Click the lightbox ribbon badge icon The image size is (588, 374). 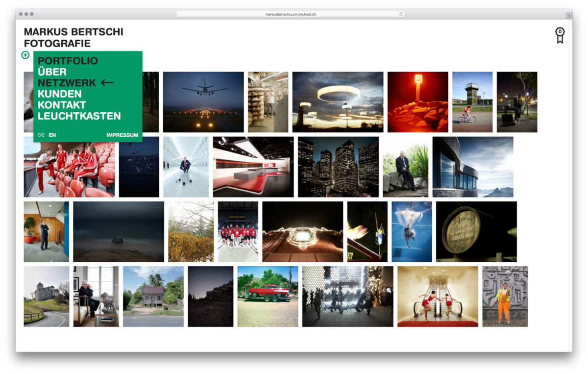(x=560, y=35)
